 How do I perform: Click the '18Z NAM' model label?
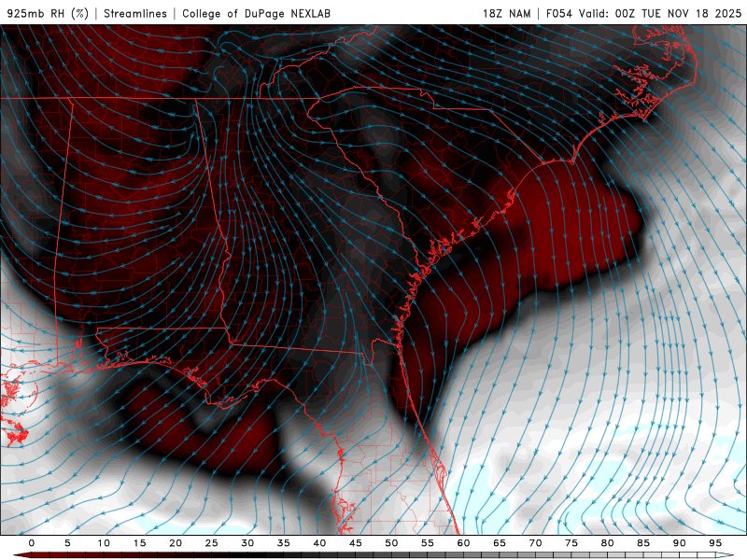(x=507, y=13)
